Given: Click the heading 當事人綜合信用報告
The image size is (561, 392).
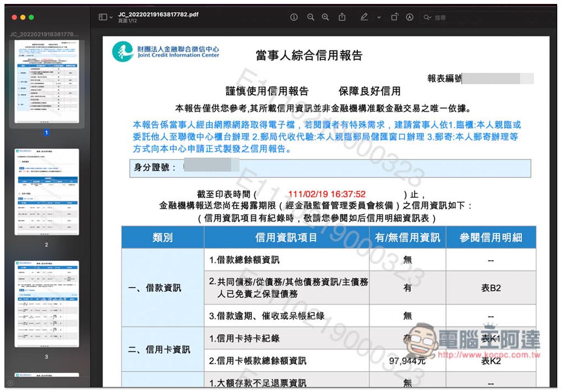Looking at the screenshot, I should tap(309, 56).
